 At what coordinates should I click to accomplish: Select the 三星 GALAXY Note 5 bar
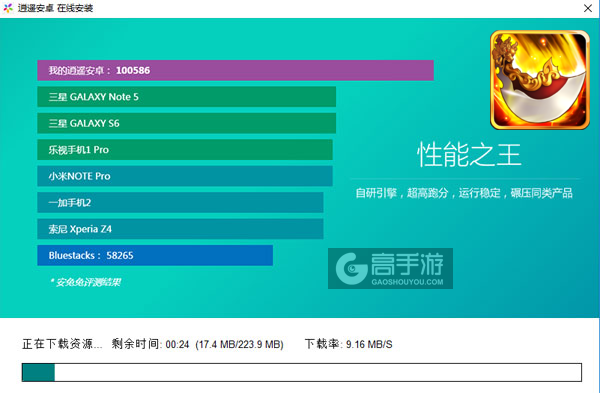pyautogui.click(x=186, y=96)
